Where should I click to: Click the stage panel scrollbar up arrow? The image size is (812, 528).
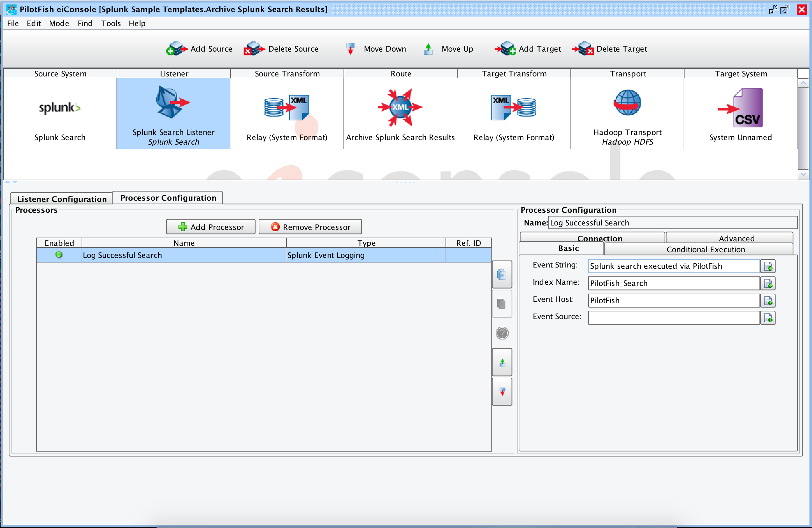tap(803, 83)
